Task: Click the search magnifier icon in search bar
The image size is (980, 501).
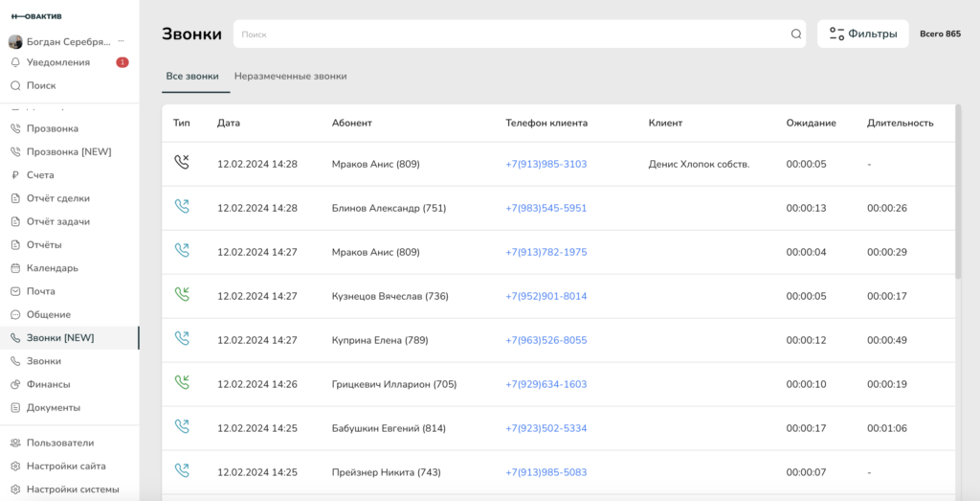Action: point(795,34)
